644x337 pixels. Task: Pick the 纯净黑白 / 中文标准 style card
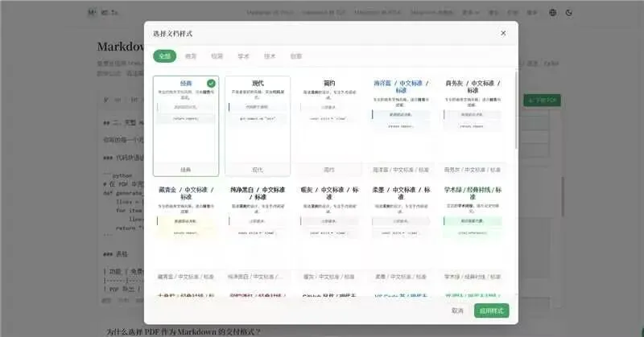point(258,232)
